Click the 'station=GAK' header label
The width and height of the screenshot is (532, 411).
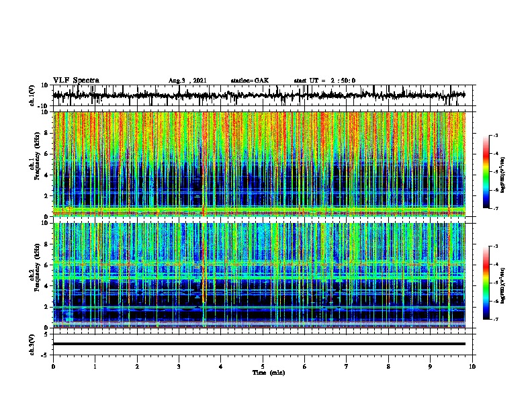click(x=250, y=81)
